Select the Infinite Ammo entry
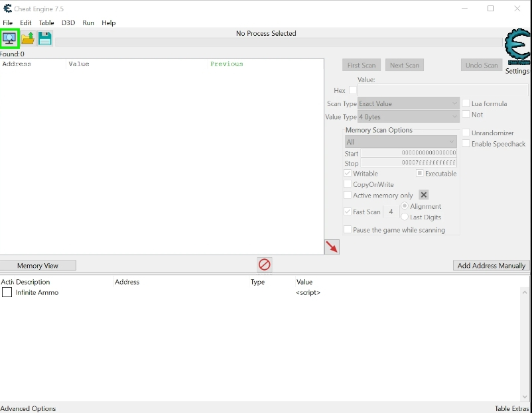Screen dimensions: 532x413 point(37,292)
